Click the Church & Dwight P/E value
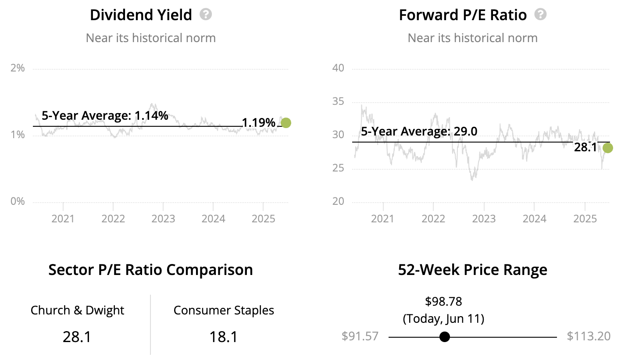 (x=77, y=337)
